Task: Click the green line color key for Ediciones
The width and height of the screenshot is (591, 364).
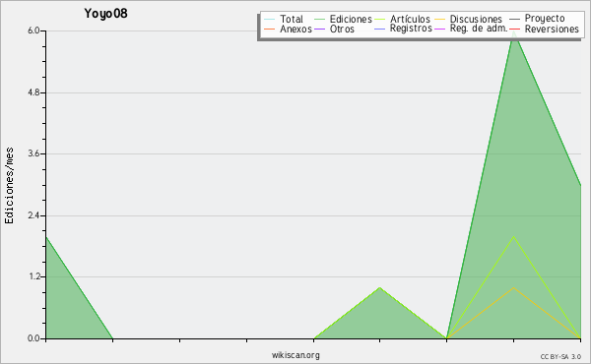Action: pyautogui.click(x=319, y=20)
